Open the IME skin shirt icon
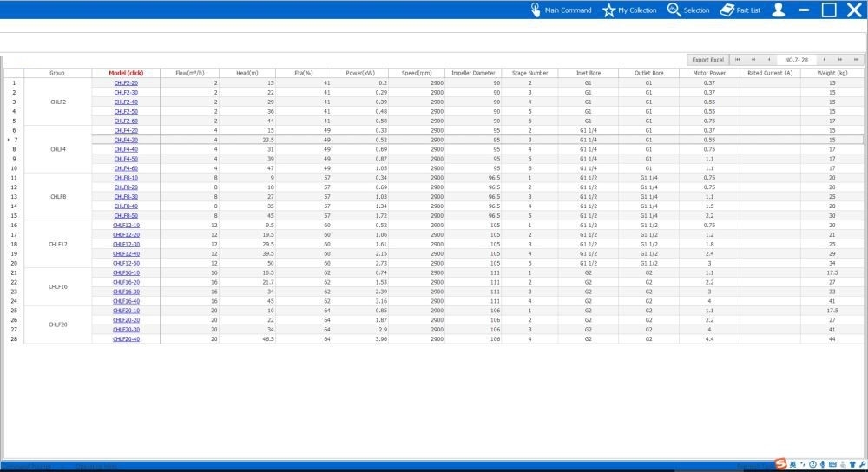The width and height of the screenshot is (868, 472). tap(852, 465)
